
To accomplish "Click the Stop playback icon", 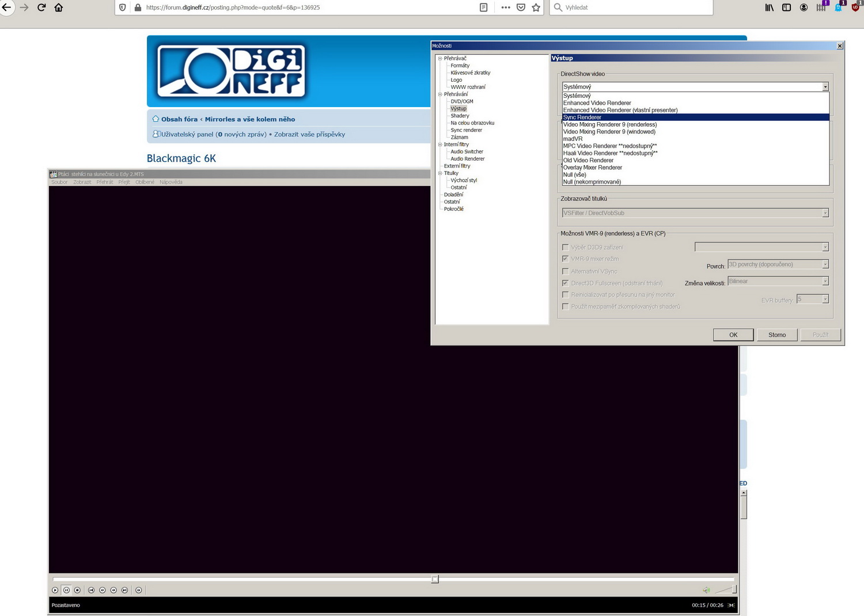I will [78, 590].
